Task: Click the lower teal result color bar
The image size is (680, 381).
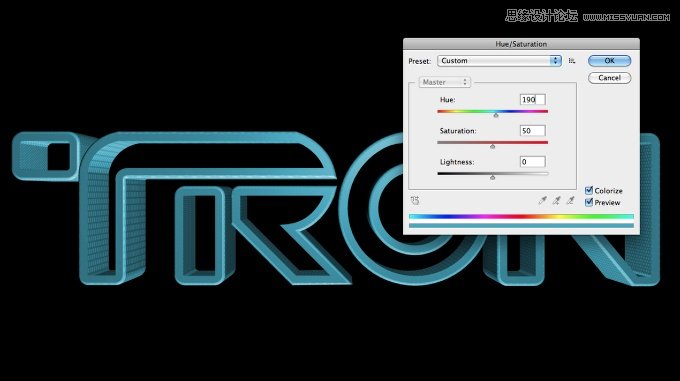Action: pyautogui.click(x=521, y=225)
